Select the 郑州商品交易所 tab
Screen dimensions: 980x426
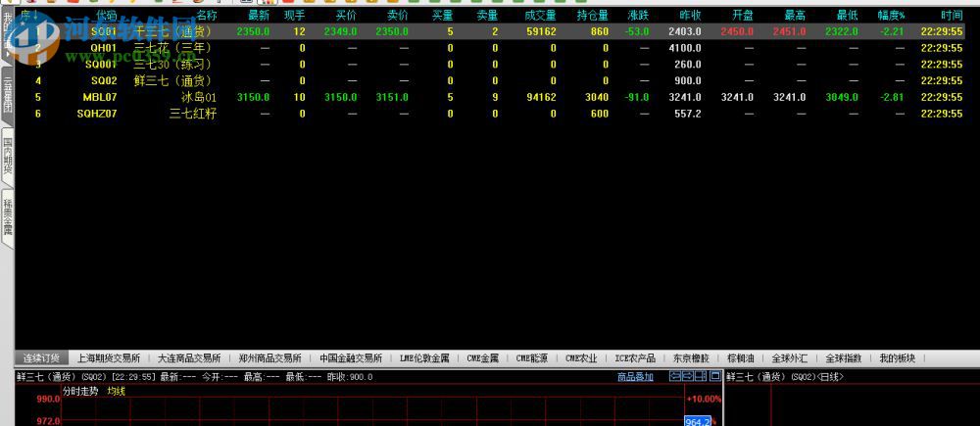(x=269, y=358)
